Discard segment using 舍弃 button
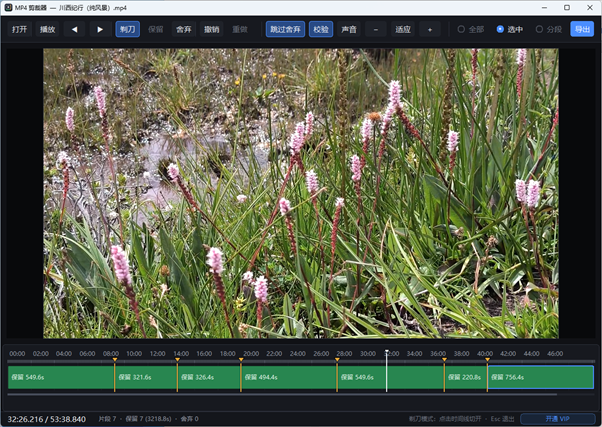This screenshot has width=602, height=427. click(184, 29)
